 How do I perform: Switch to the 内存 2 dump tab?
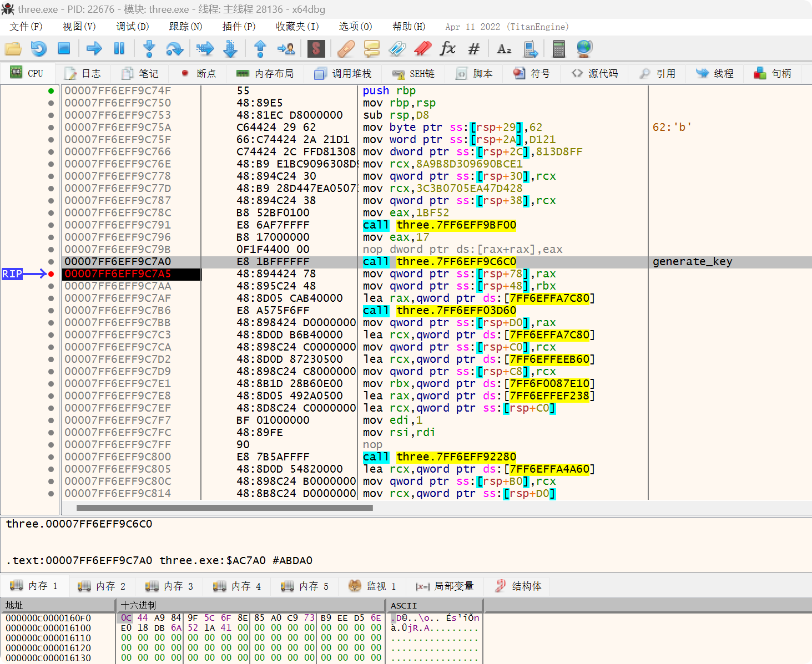point(102,586)
